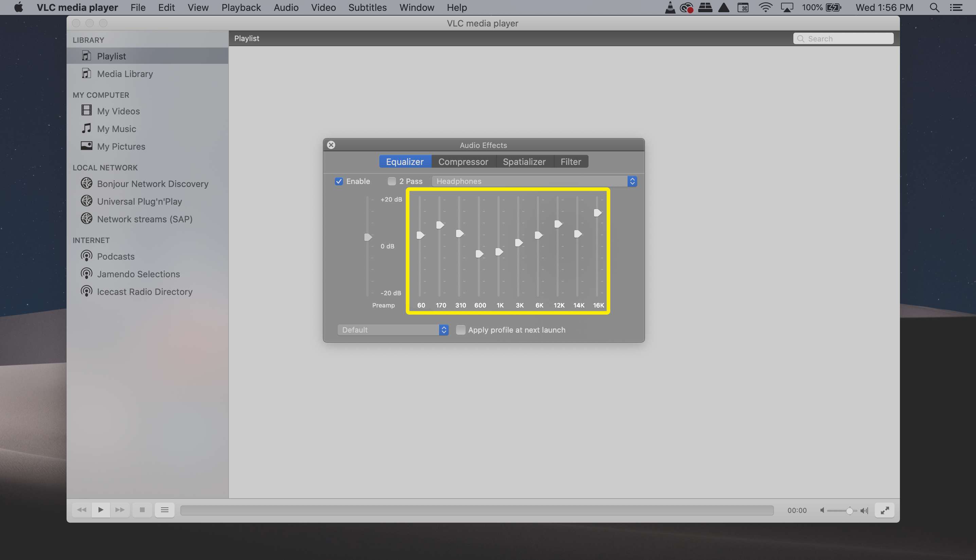
Task: Open the Audio menu
Action: (286, 7)
